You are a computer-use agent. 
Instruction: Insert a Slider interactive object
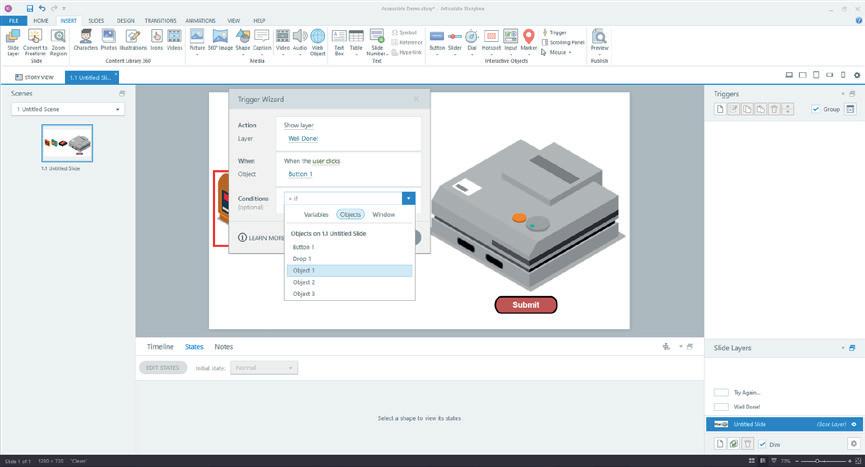coord(455,40)
